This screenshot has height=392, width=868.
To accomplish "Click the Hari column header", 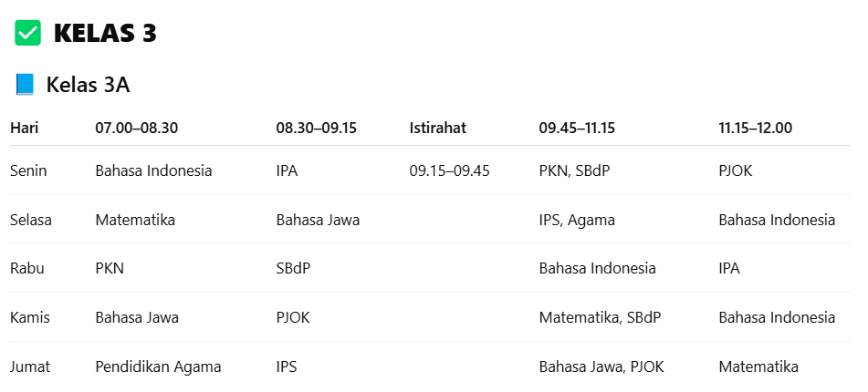I will [25, 129].
